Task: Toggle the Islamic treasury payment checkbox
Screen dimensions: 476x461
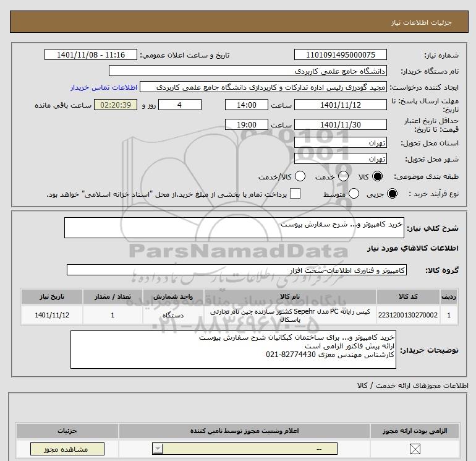Action: [295, 194]
